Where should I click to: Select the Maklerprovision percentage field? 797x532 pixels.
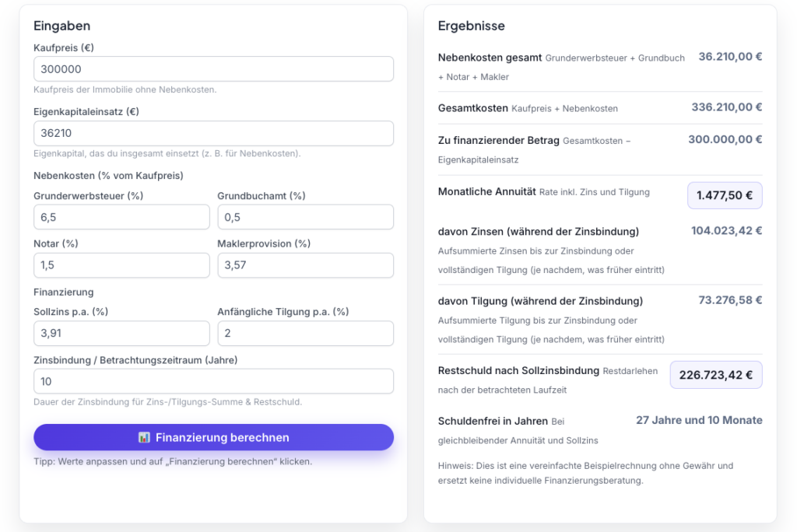pyautogui.click(x=305, y=265)
